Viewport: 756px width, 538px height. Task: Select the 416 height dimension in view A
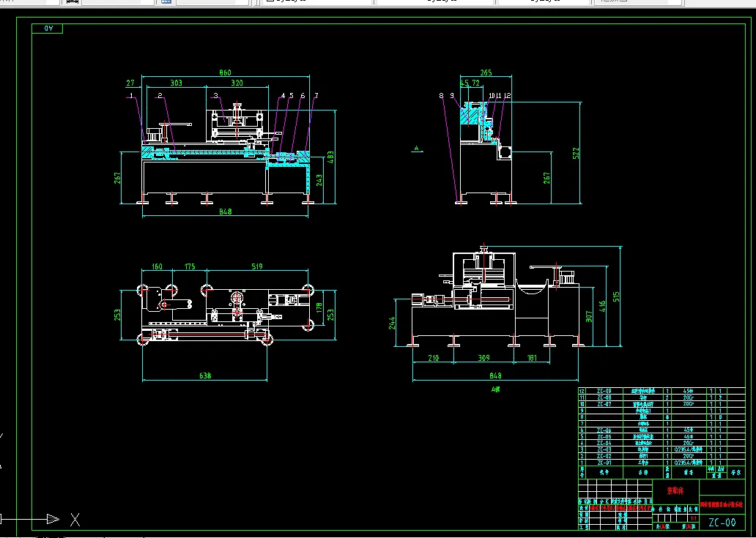pos(601,306)
